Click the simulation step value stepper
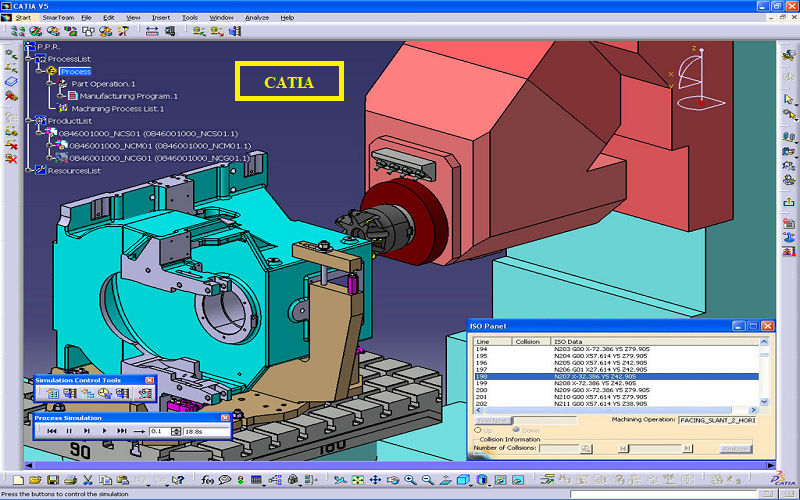The image size is (800, 500). coord(176,430)
